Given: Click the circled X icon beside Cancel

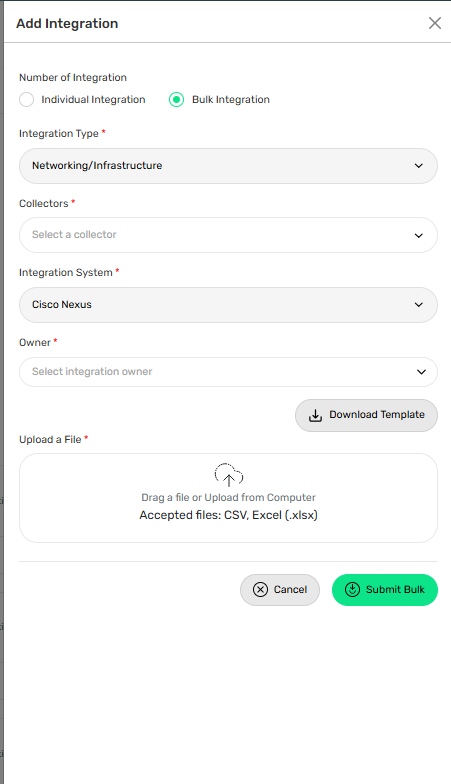Looking at the screenshot, I should (260, 590).
